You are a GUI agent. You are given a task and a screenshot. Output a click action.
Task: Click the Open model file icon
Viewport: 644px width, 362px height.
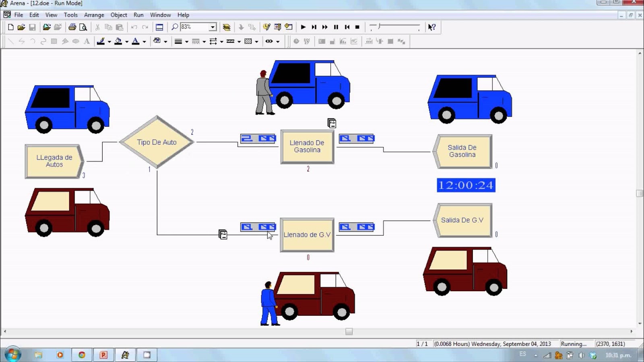click(x=21, y=27)
